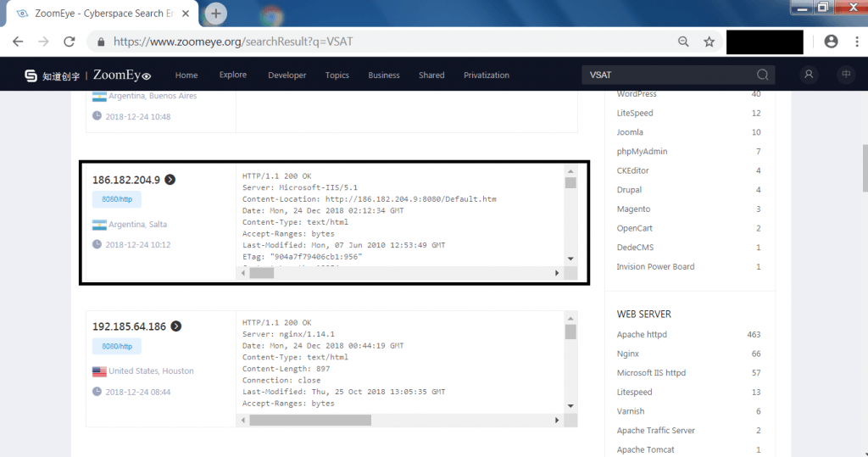
Task: Open Chrome three-dot menu
Action: pyautogui.click(x=856, y=42)
